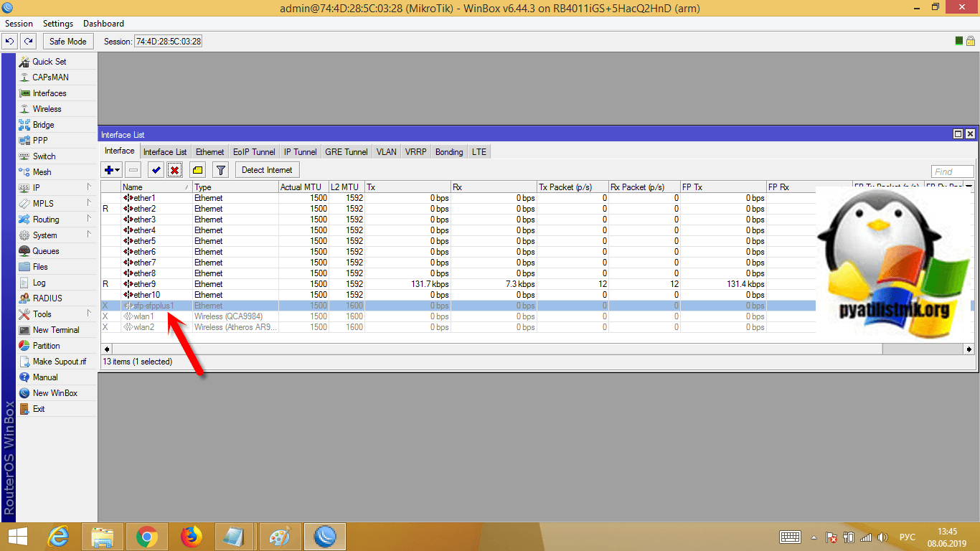This screenshot has height=551, width=980.
Task: Open New Terminal from the sidebar
Action: pos(56,330)
